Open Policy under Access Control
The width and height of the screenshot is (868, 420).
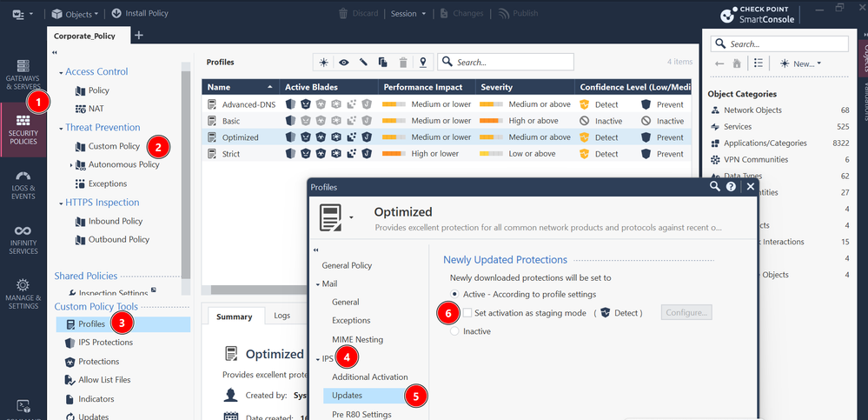pos(98,90)
